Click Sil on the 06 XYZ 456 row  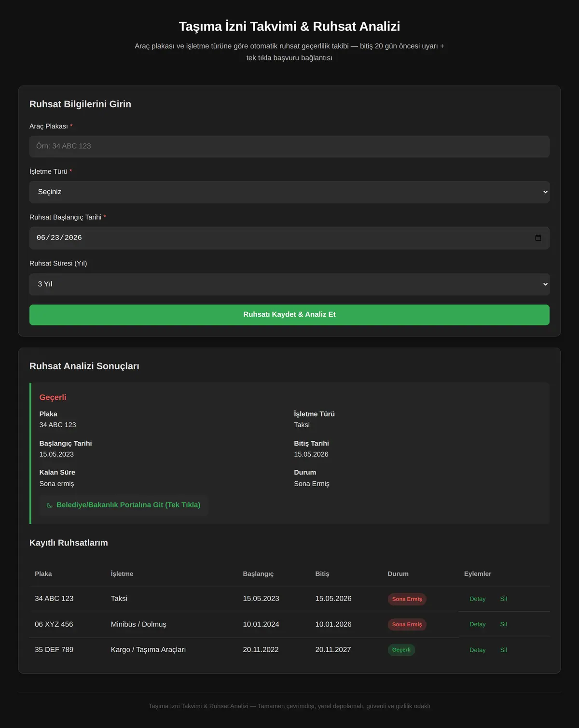[503, 624]
